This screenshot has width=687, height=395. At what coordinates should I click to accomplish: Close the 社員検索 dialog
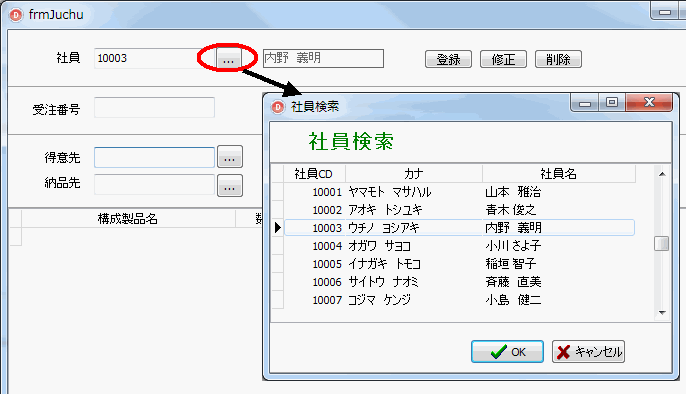point(649,102)
